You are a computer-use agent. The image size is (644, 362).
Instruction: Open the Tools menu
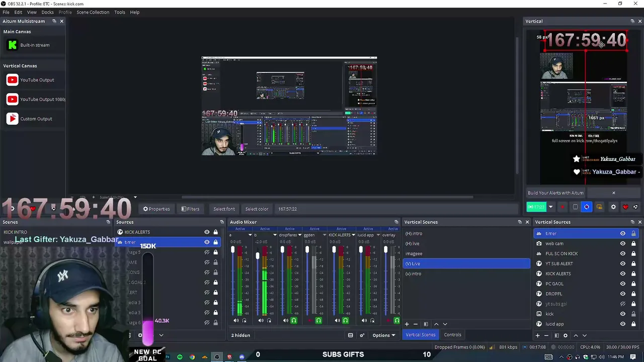(x=120, y=12)
